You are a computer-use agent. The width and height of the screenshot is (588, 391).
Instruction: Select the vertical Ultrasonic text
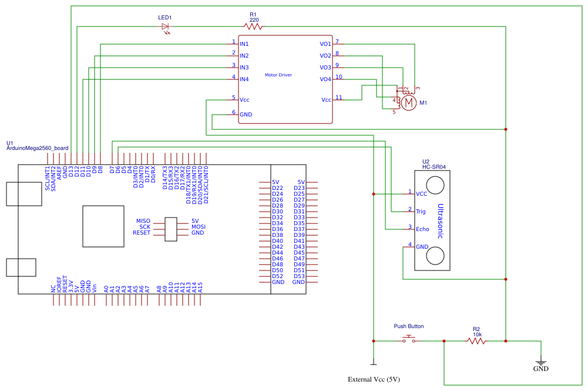coord(441,221)
